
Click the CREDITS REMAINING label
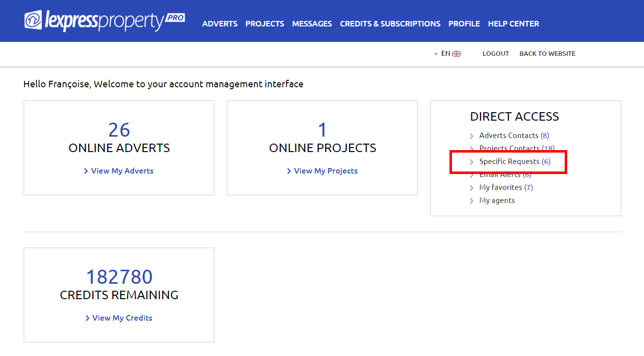click(119, 295)
